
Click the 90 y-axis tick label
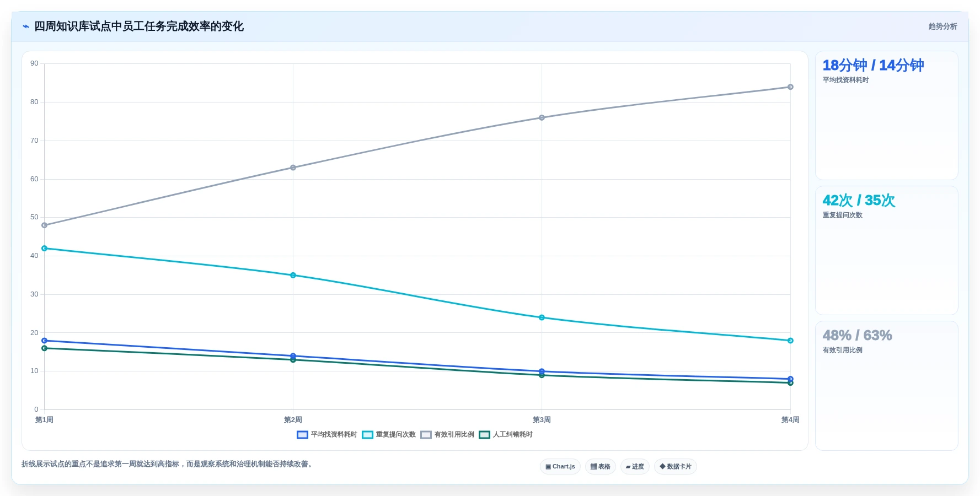click(x=34, y=63)
